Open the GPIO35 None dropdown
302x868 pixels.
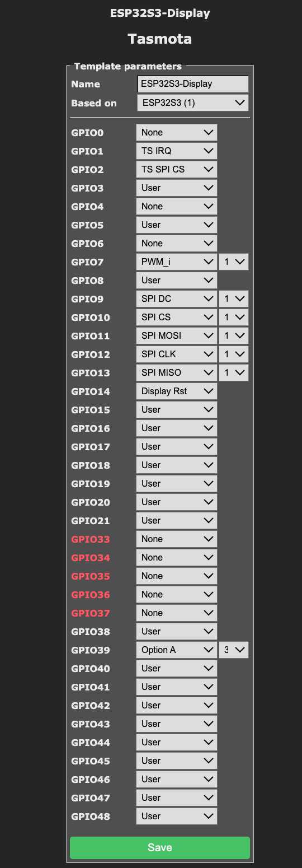(x=177, y=576)
